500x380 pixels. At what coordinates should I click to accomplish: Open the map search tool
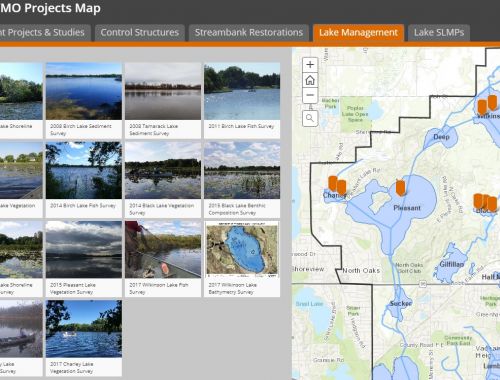point(310,118)
